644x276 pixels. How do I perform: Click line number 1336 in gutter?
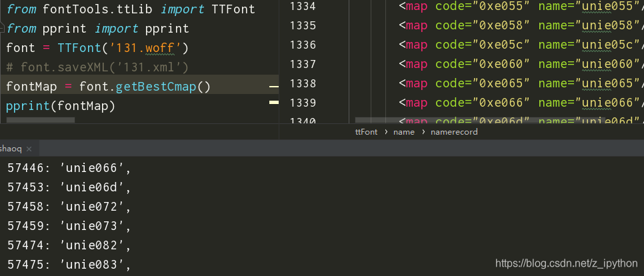303,45
